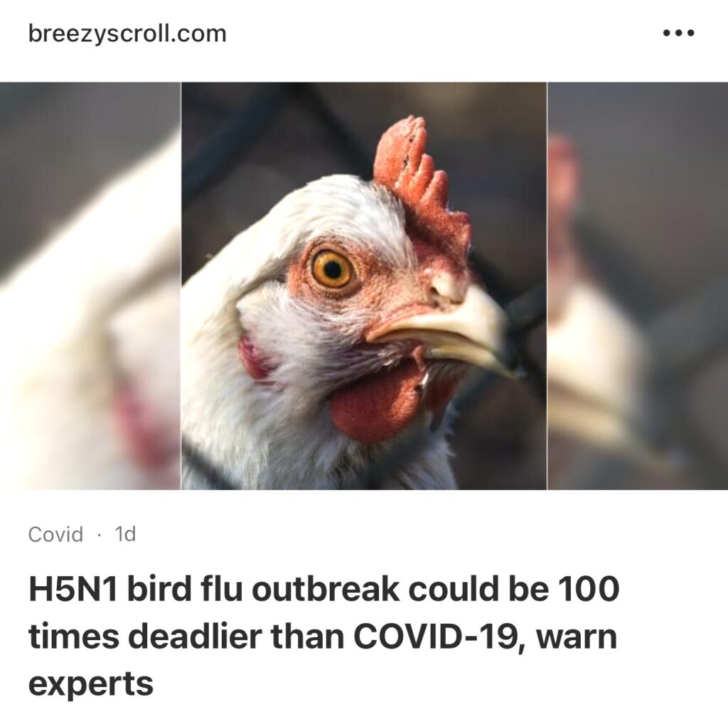Tap the blurred left image panel
The width and height of the screenshot is (728, 714).
click(90, 286)
